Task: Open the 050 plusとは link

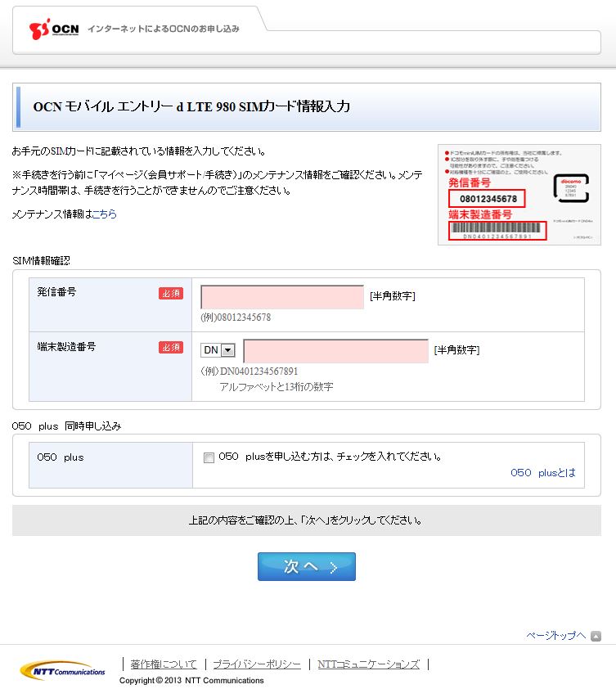Action: click(x=543, y=473)
